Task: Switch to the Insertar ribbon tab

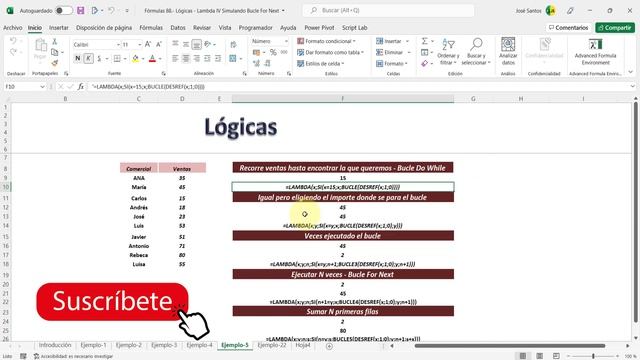Action: click(x=59, y=28)
